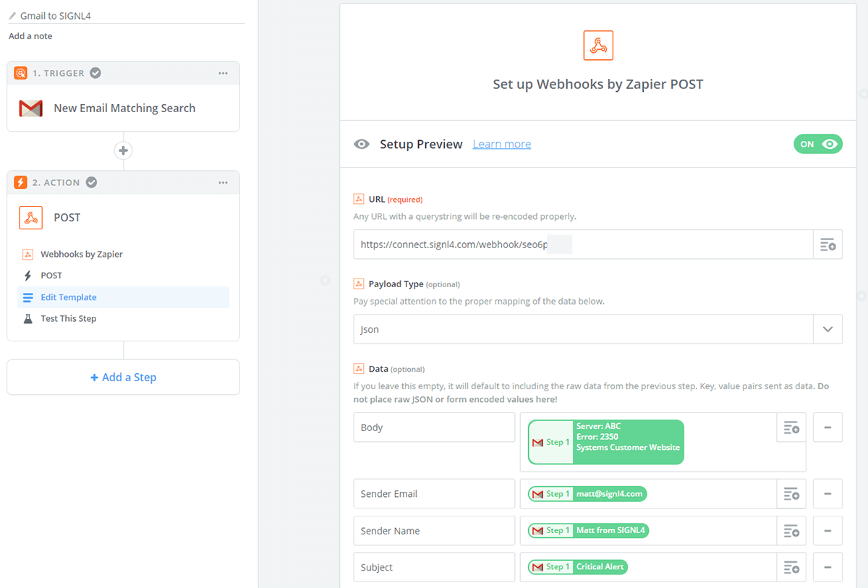868x588 pixels.
Task: Insert a field using the URL field's button
Action: (828, 244)
